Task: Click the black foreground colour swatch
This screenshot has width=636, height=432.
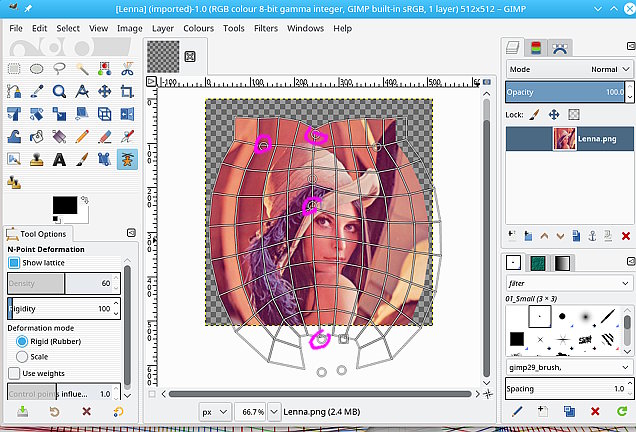Action: point(65,205)
